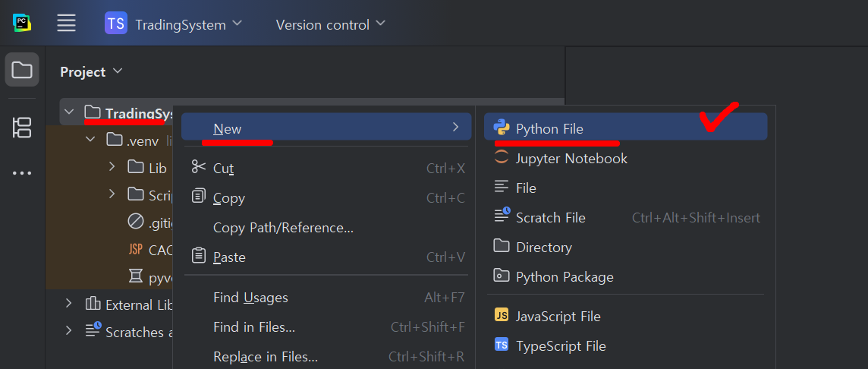This screenshot has height=369, width=868.
Task: Open the New submenu
Action: click(x=326, y=128)
